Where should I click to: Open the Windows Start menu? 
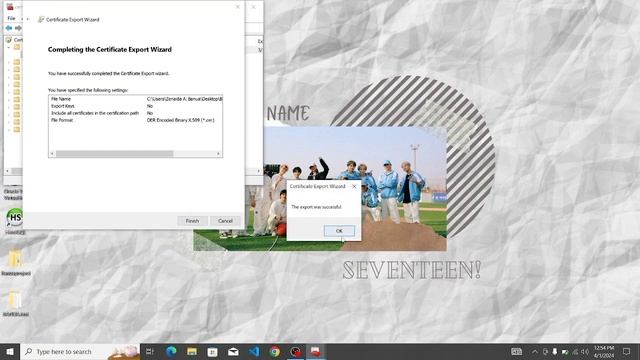pyautogui.click(x=10, y=351)
